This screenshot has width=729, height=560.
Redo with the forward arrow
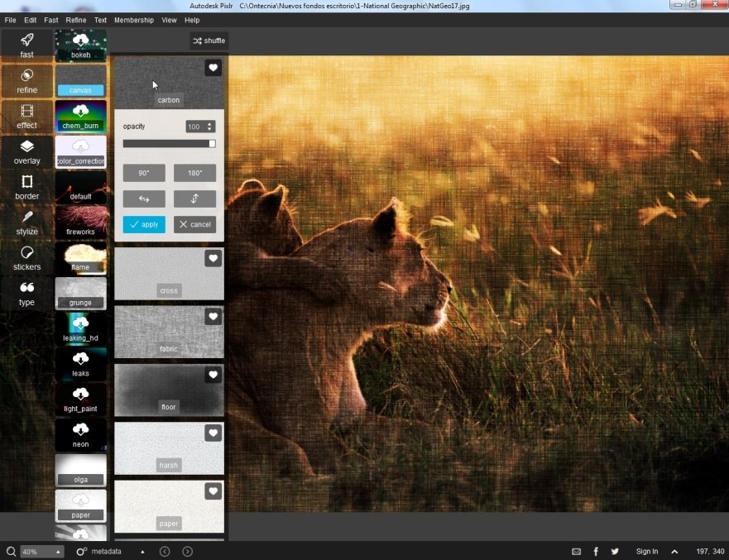(x=187, y=552)
